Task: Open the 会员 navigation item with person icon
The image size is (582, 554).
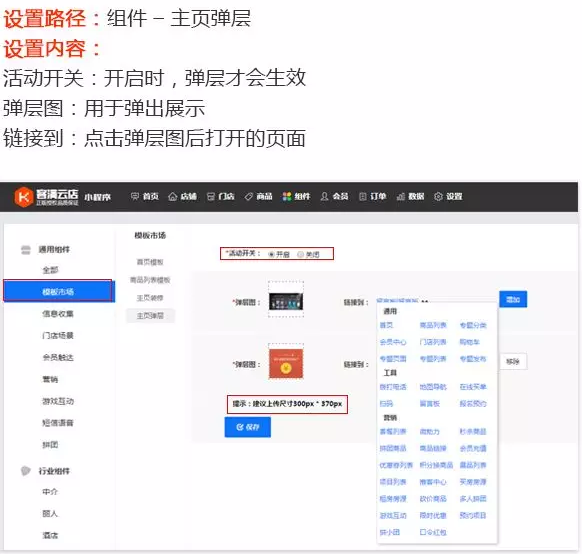Action: pyautogui.click(x=334, y=196)
